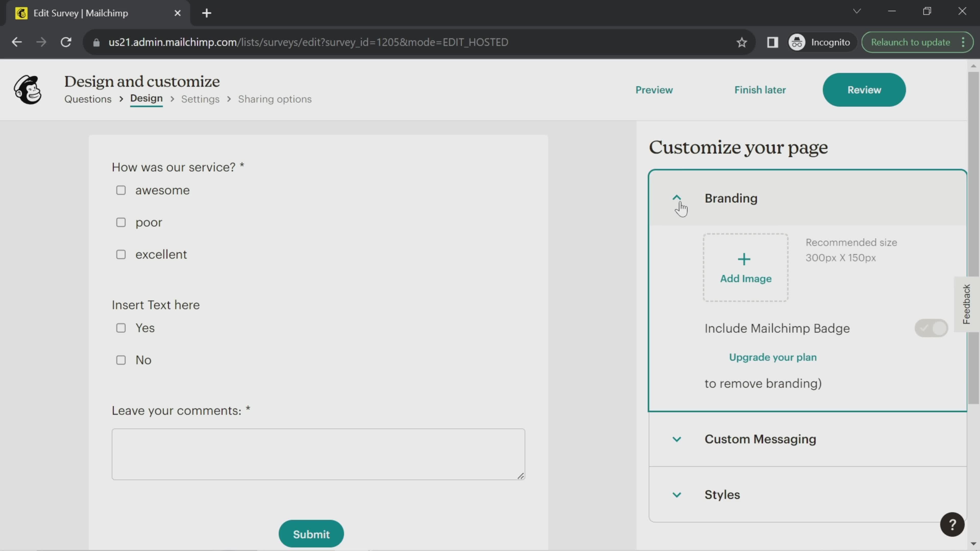The height and width of the screenshot is (551, 980).
Task: Click the reload/refresh browser icon
Action: click(65, 42)
